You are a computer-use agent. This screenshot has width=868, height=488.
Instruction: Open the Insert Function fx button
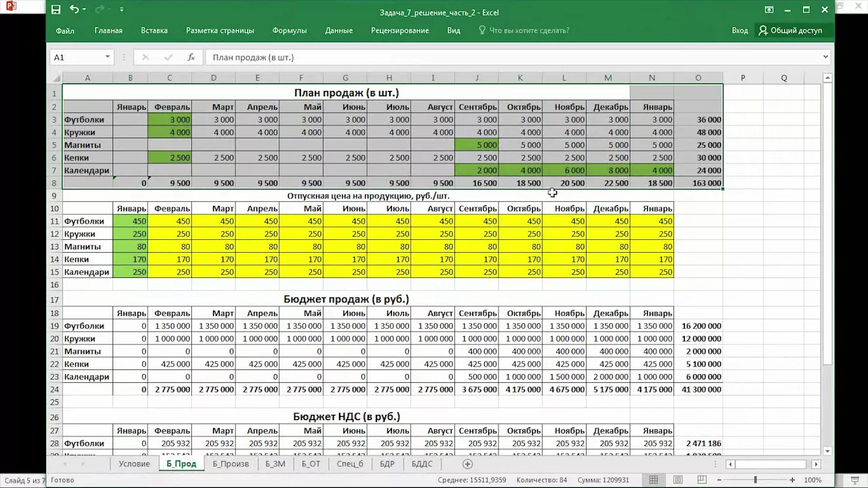pyautogui.click(x=191, y=58)
